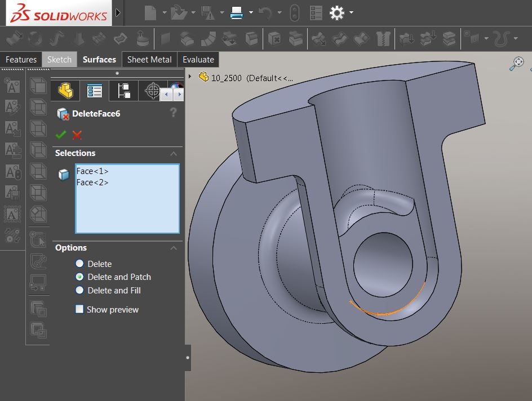The image size is (532, 401).
Task: Click the Ruled Surface tool
Action: click(x=208, y=39)
